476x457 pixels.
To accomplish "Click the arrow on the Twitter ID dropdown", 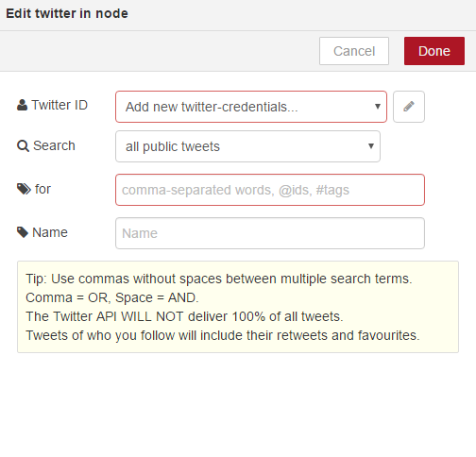I will click(x=378, y=107).
